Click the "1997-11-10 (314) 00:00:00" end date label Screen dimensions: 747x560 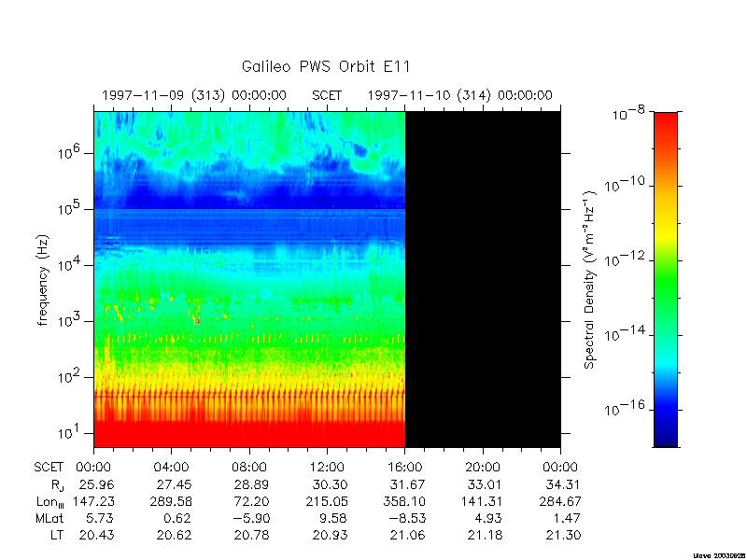pos(459,96)
